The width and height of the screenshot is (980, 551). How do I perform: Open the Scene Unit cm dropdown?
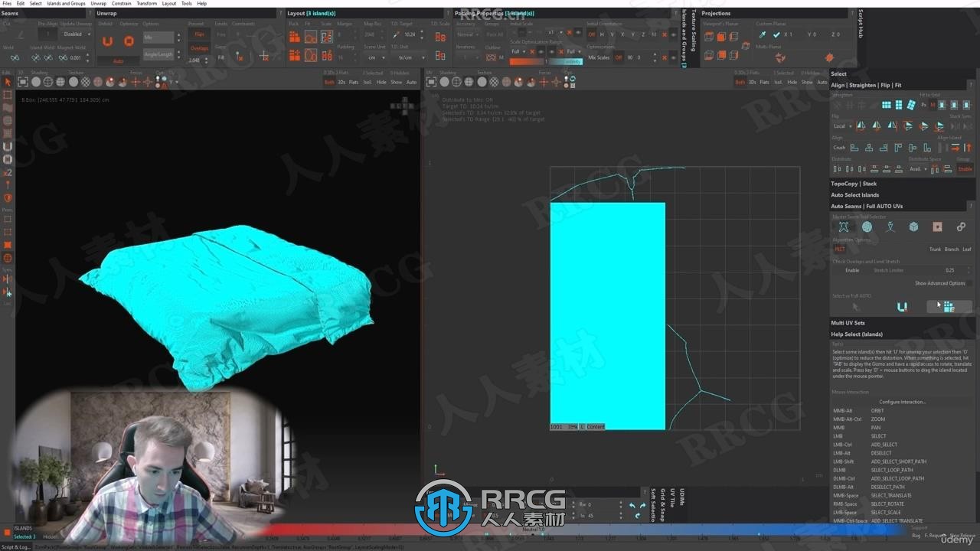375,57
